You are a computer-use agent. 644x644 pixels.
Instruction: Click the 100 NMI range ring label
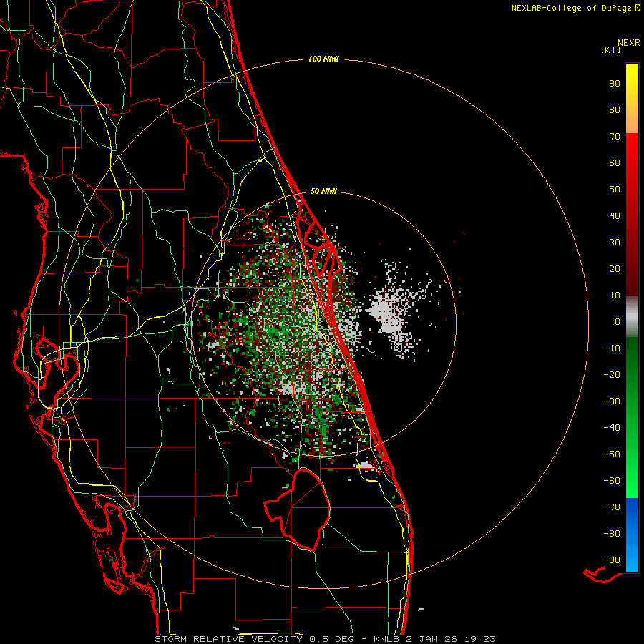(323, 59)
